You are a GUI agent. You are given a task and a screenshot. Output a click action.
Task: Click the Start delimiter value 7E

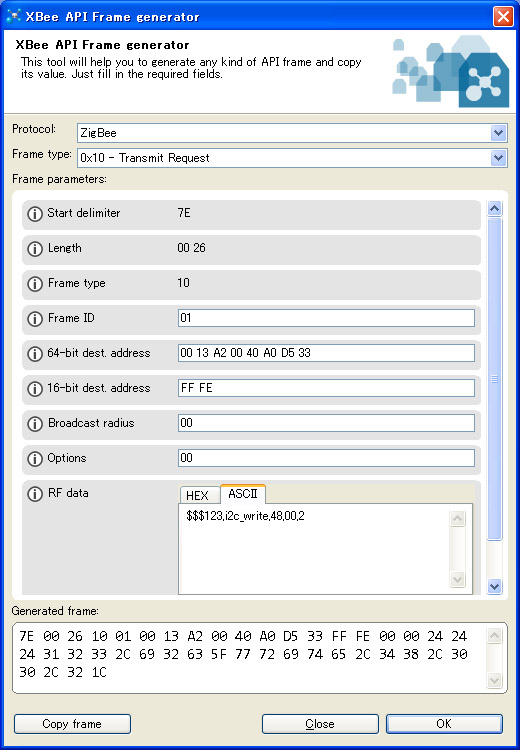[x=184, y=213]
